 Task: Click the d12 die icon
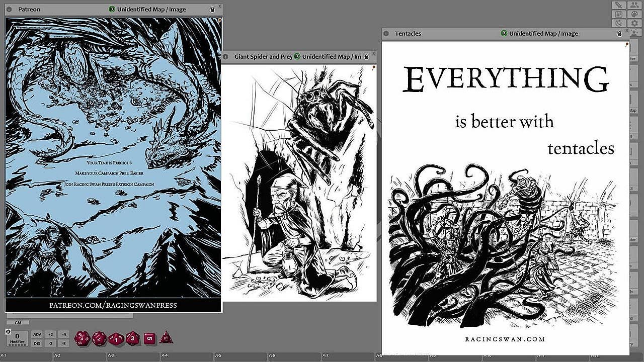[99, 338]
